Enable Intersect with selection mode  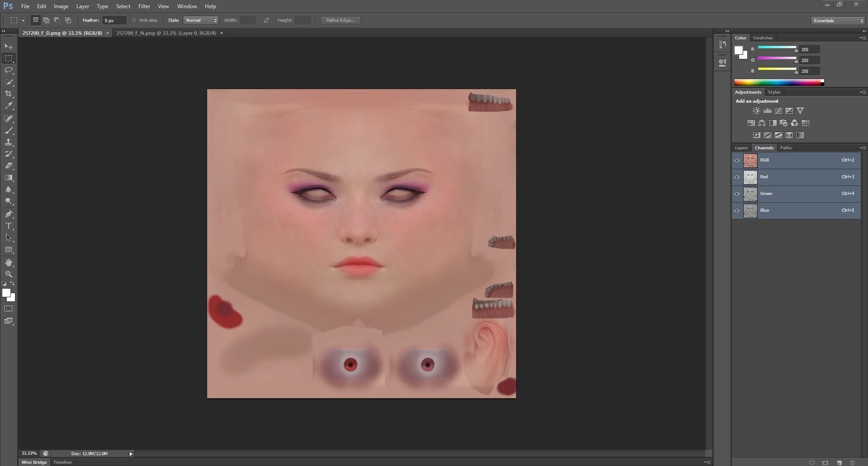click(x=68, y=20)
